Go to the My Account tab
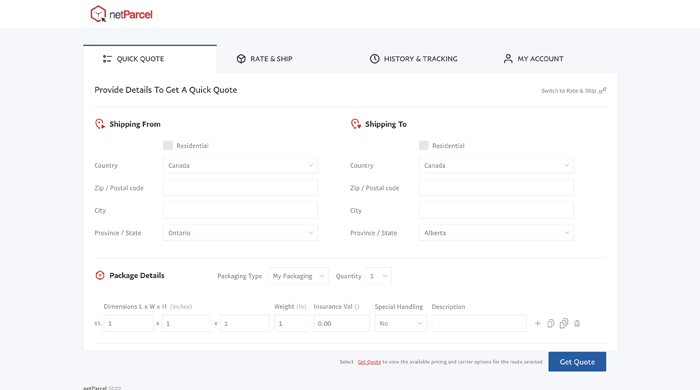This screenshot has width=700, height=390. point(533,58)
